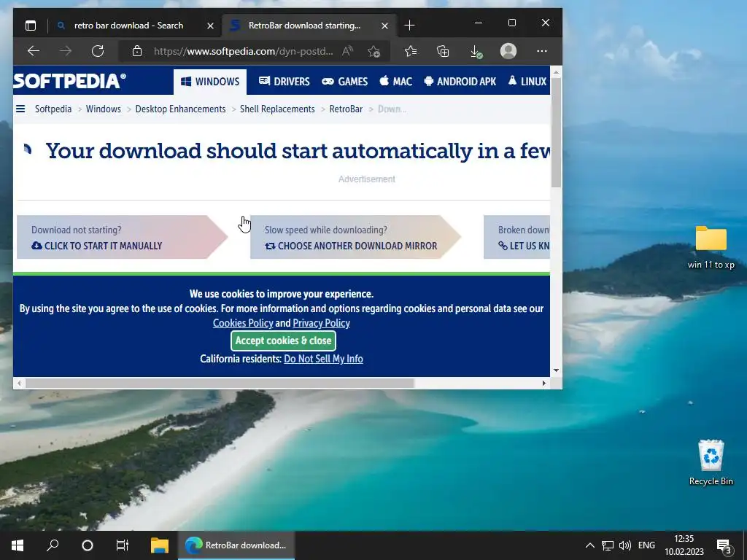Viewport: 747px width, 560px height.
Task: Select the DRIVERS category tab
Action: point(284,82)
